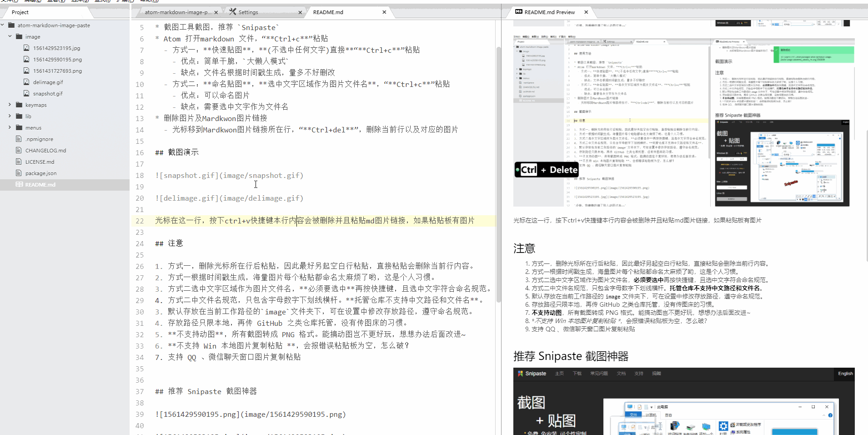Viewport: 868px width, 435px height.
Task: Close the README.md editor tab
Action: click(384, 12)
